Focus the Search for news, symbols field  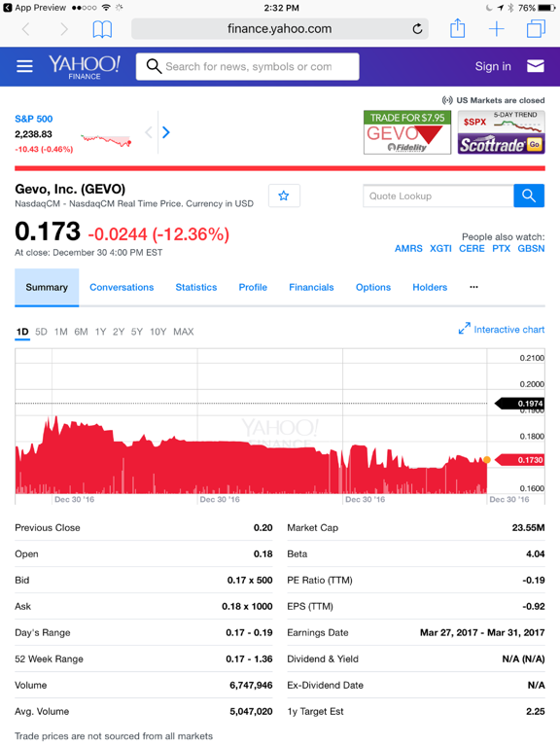(x=248, y=67)
